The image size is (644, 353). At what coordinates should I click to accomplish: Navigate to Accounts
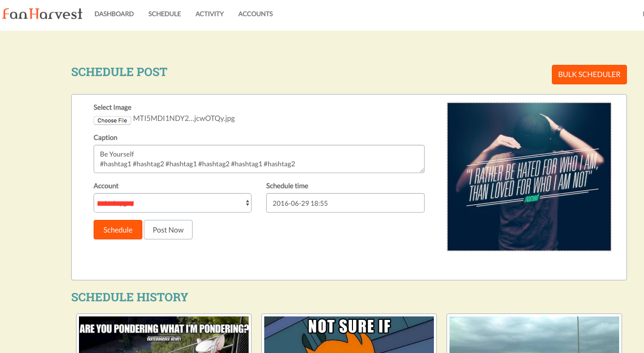coord(255,14)
